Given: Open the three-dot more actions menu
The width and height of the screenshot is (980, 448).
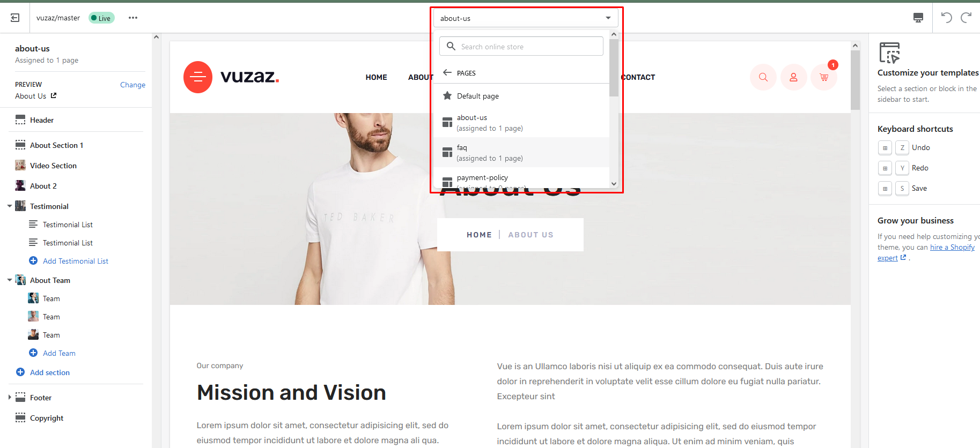Looking at the screenshot, I should click(x=133, y=18).
